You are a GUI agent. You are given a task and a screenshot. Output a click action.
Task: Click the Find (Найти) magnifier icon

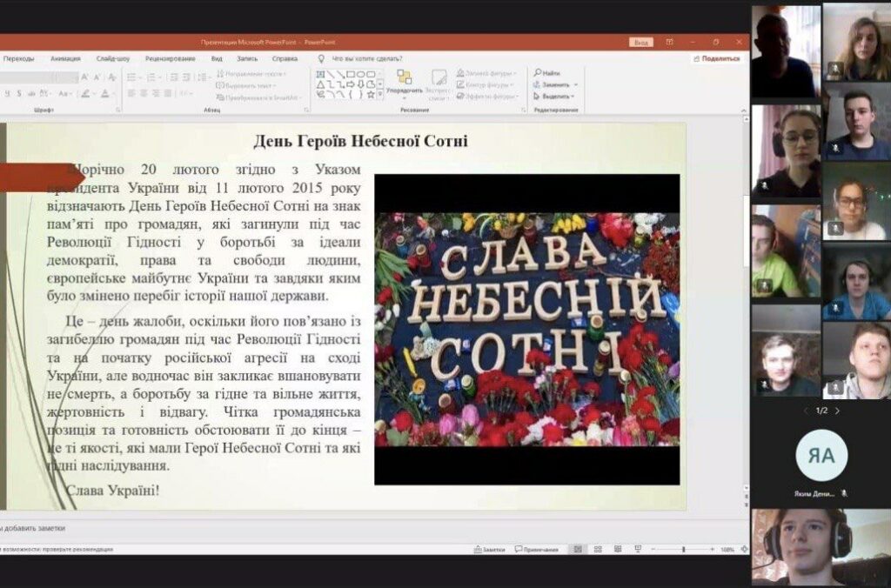pyautogui.click(x=539, y=73)
